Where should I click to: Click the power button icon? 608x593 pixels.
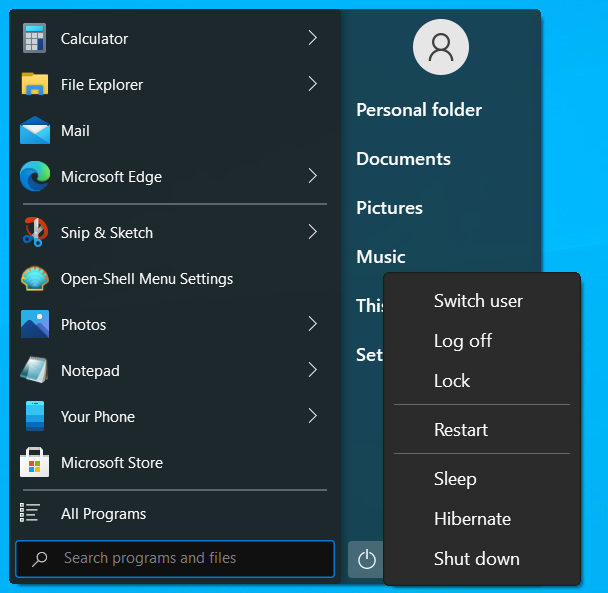click(x=366, y=560)
